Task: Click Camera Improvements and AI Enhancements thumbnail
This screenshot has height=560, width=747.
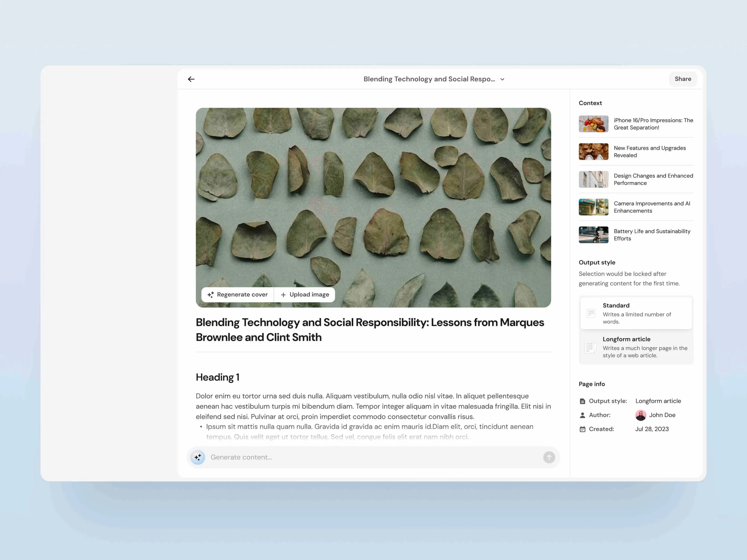Action: coord(593,207)
